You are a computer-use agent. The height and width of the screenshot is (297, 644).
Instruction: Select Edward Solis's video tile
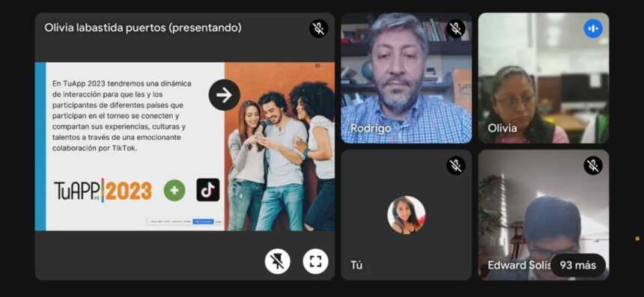544,215
